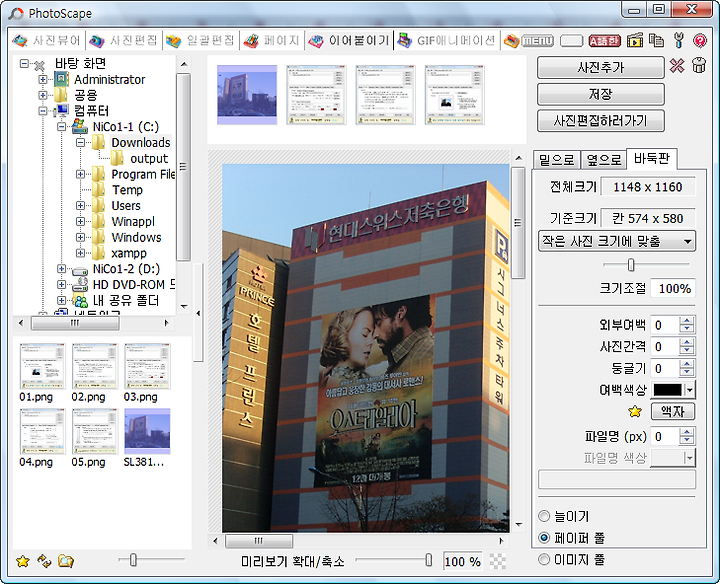Click the thumbnail size slider handle at bottom left
The image size is (720, 584).
click(x=133, y=560)
